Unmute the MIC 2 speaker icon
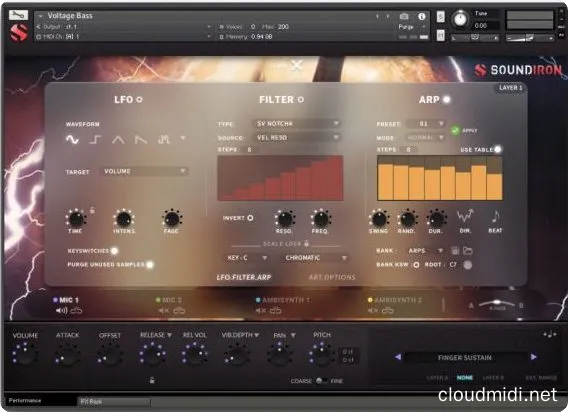Image resolution: width=568 pixels, height=412 pixels. [164, 311]
